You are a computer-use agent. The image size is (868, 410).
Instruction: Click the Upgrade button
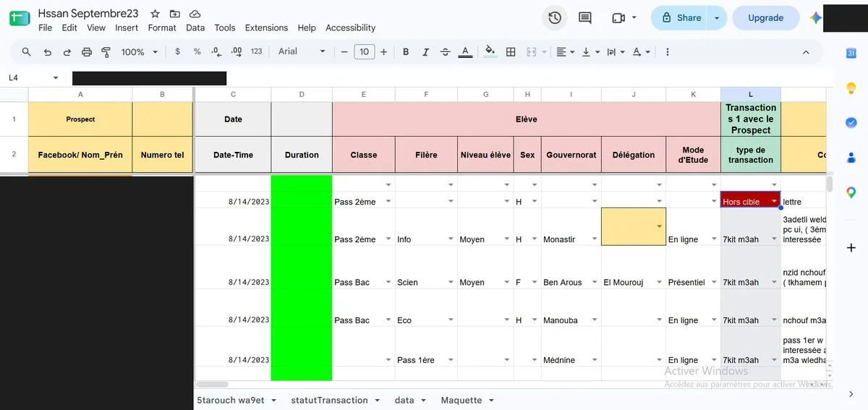(765, 18)
